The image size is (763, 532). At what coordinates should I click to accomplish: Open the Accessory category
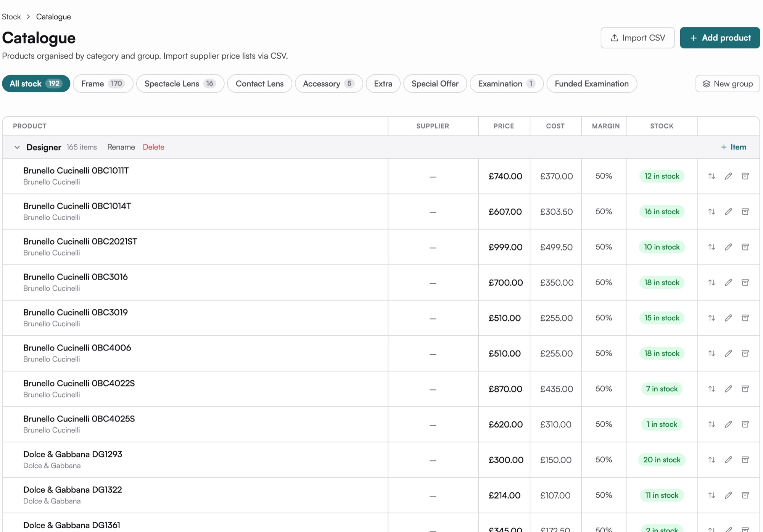click(329, 84)
